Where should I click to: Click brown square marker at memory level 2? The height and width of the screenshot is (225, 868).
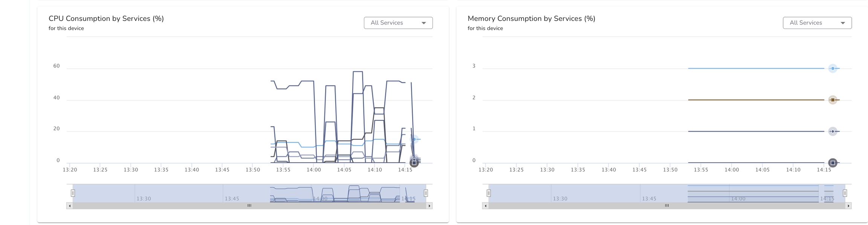pos(833,100)
